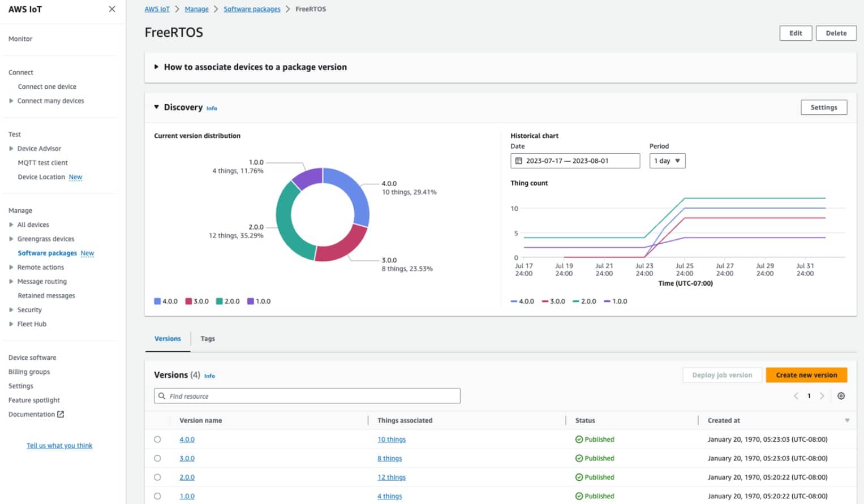Switch to the Tags tab
Viewport: 864px width, 504px height.
(208, 339)
